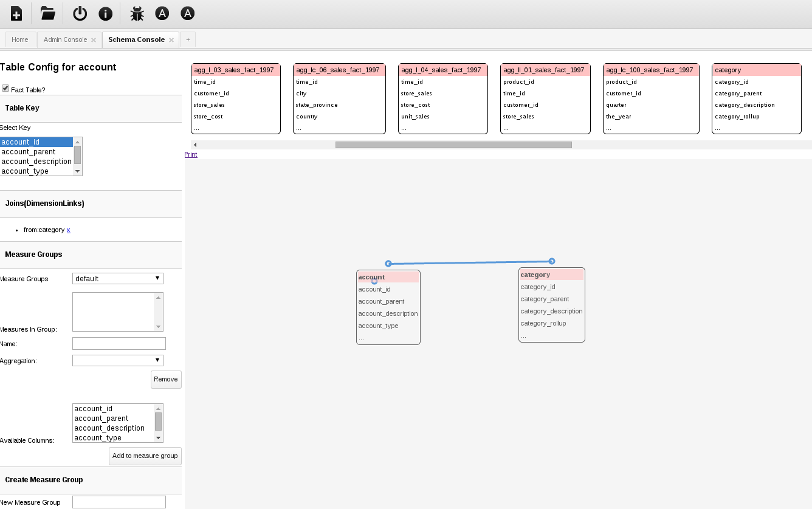
Task: Open the Measure Groups dropdown
Action: [118, 278]
